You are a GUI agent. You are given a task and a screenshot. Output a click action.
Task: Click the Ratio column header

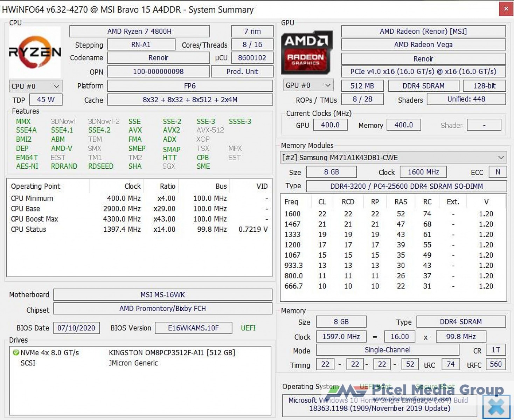[x=161, y=186]
